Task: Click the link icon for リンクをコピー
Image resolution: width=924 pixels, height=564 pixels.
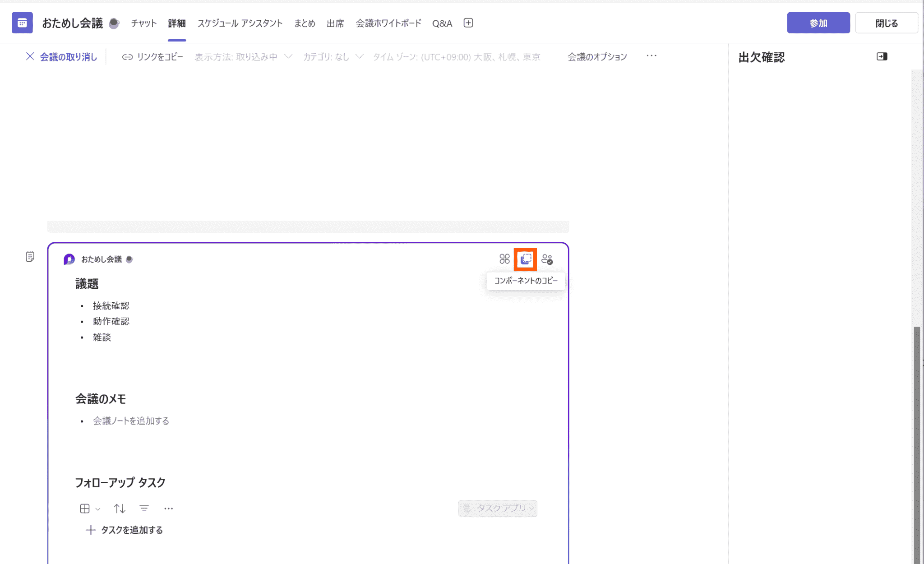Action: 127,57
